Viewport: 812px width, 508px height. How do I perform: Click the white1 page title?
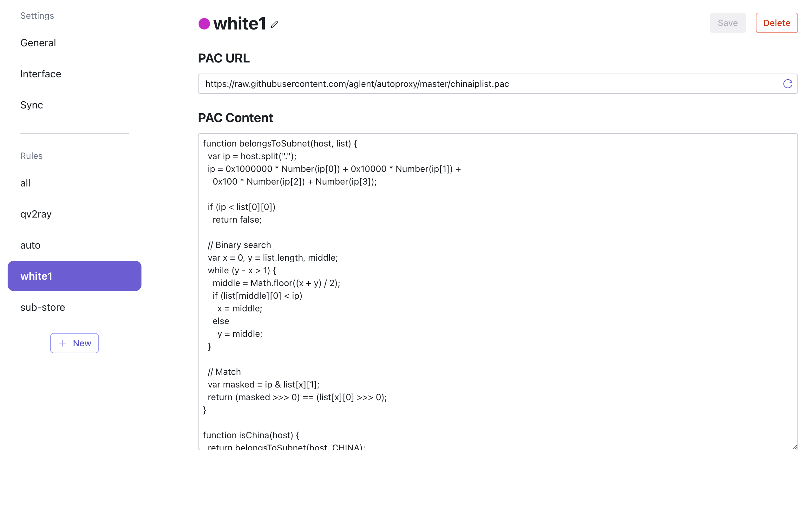tap(240, 23)
